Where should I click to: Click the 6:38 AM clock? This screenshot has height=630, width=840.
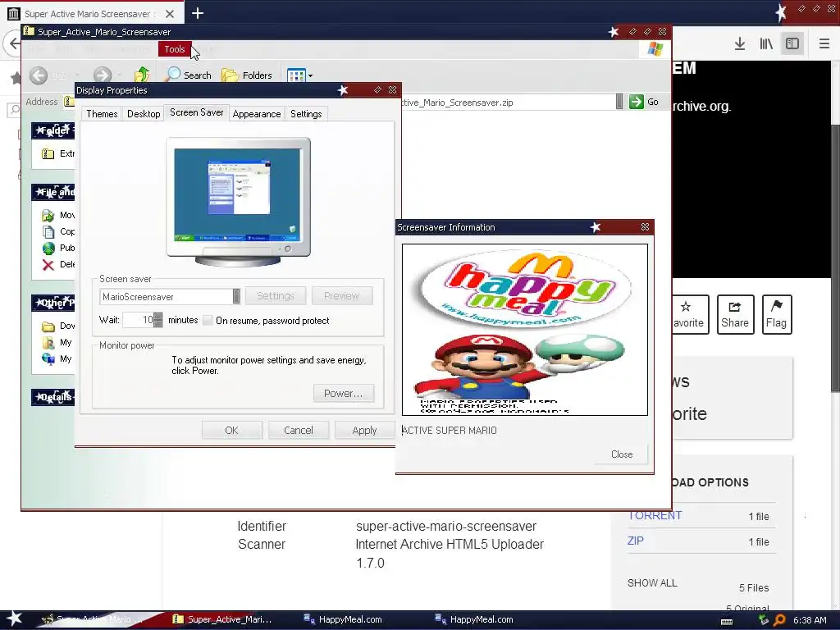(x=810, y=620)
